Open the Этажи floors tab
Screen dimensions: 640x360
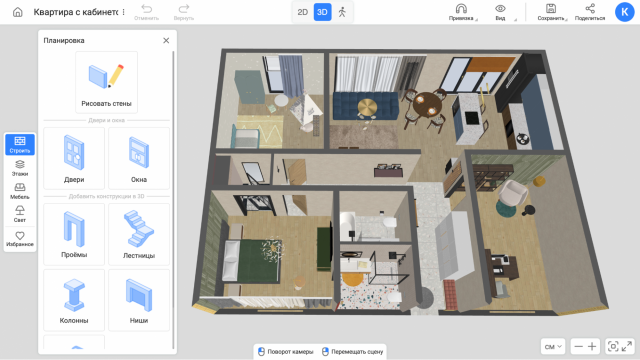[20, 168]
